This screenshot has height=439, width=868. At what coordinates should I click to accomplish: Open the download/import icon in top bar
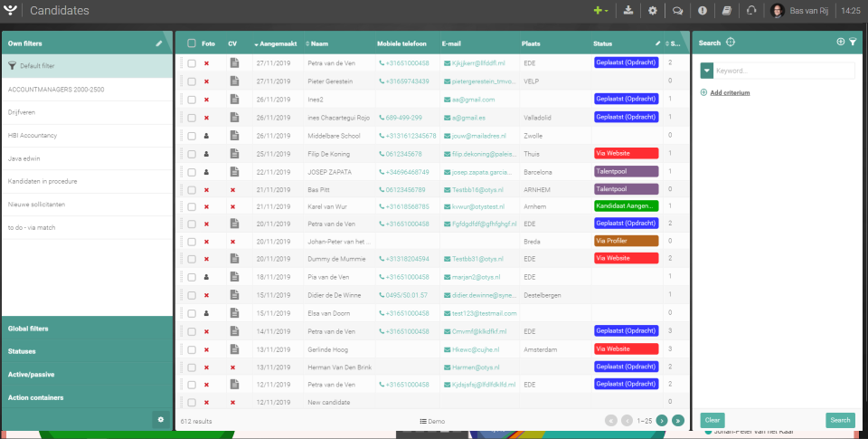click(628, 11)
